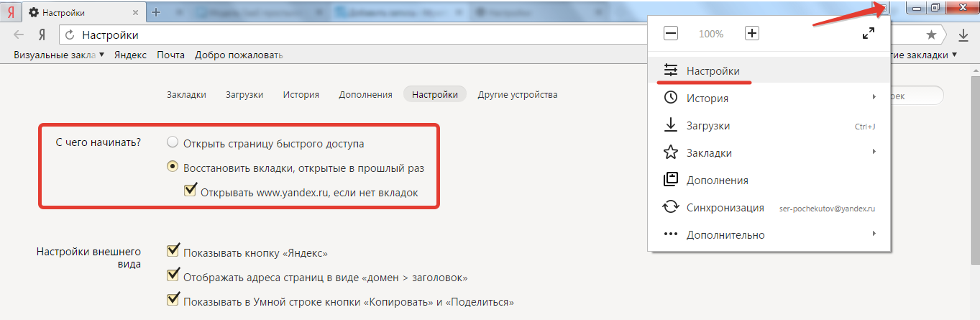Click the three dots icon beside Дополнительно
This screenshot has height=320, width=980.
670,234
